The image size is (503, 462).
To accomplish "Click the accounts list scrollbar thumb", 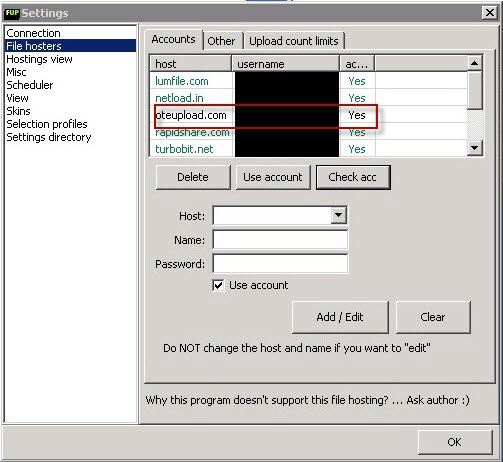I will tap(475, 90).
